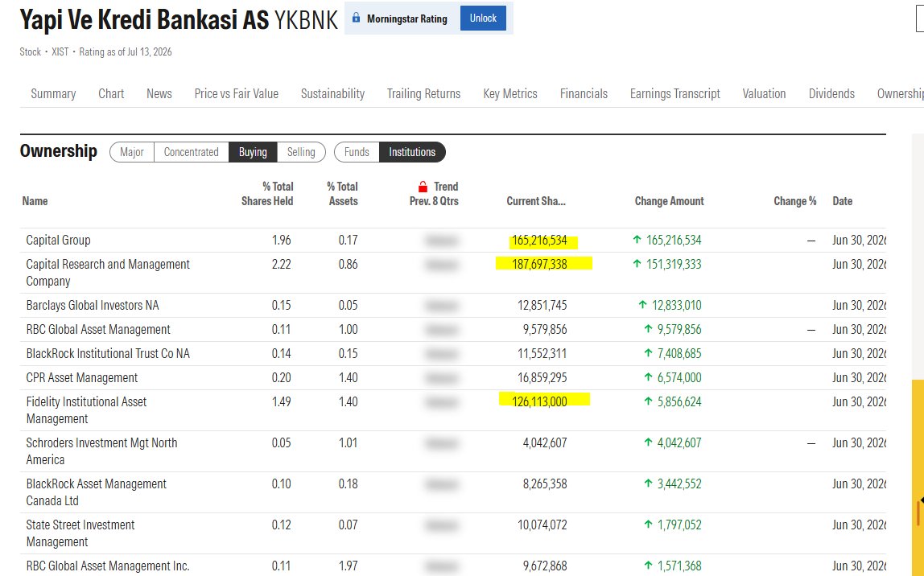Screen dimensions: 924x576
Task: Click the green arrow beside 6,574,000
Action: [x=648, y=377]
